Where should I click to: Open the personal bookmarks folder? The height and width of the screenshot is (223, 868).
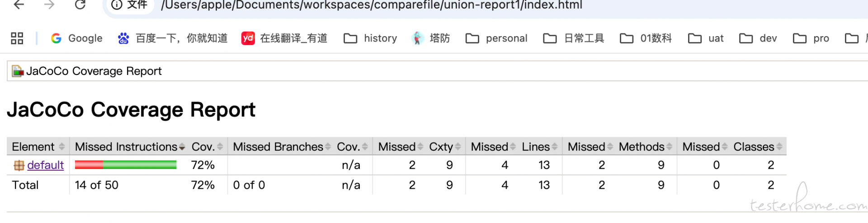496,38
